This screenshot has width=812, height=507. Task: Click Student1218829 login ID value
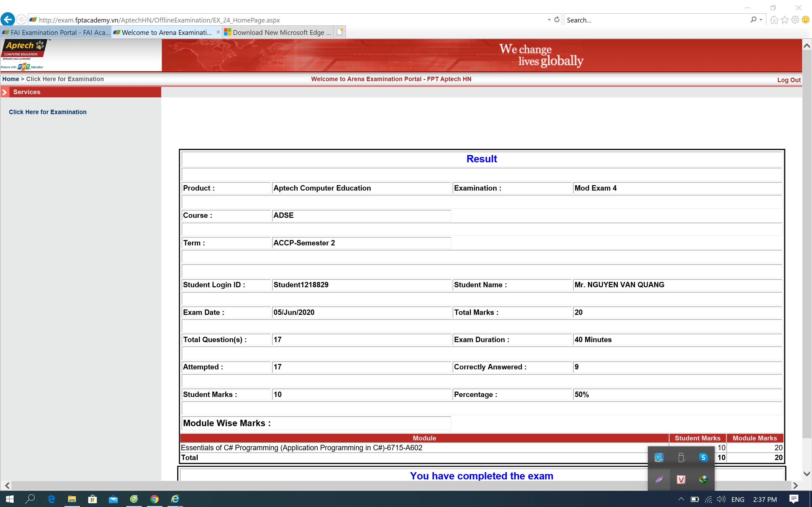point(301,285)
